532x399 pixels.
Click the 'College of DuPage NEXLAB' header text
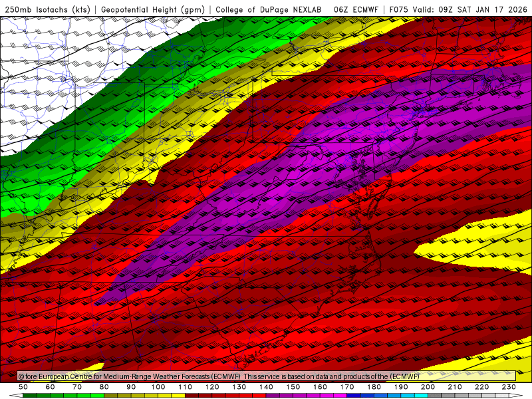click(269, 9)
